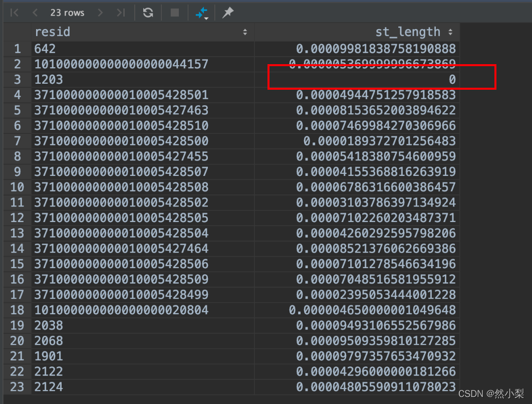This screenshot has height=404, width=532.
Task: Select row number 23 in the gutter
Action: 18,386
